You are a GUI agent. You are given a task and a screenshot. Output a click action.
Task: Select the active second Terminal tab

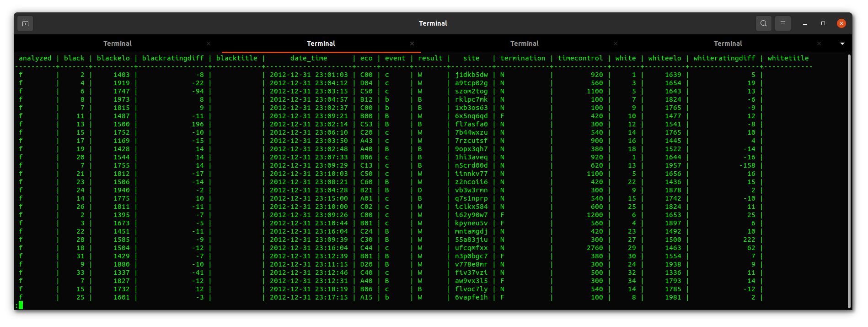pos(321,44)
